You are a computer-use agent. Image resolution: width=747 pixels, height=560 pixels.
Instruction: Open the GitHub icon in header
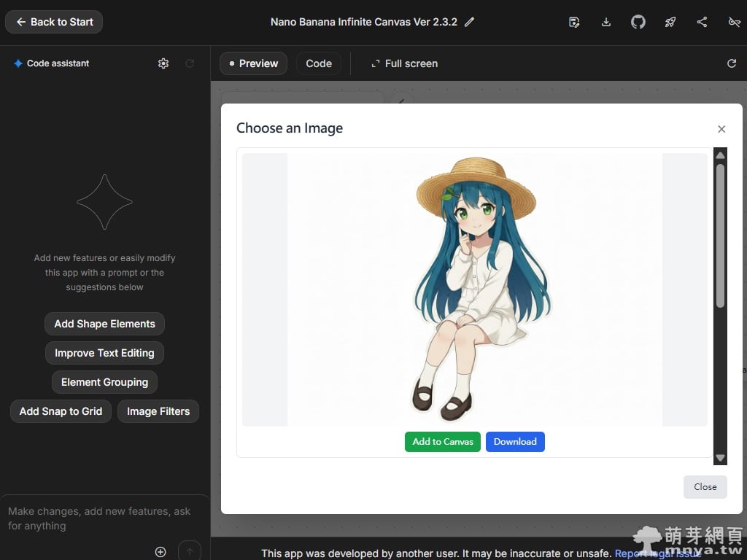(x=638, y=22)
